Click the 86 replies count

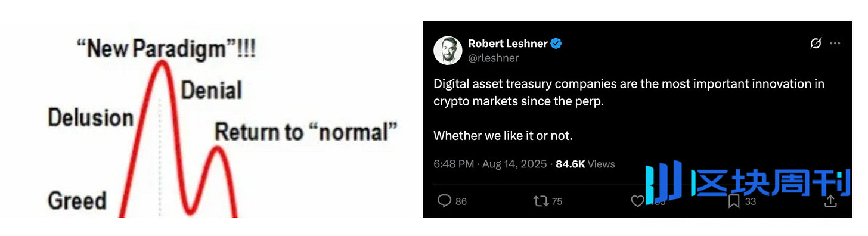pyautogui.click(x=461, y=202)
